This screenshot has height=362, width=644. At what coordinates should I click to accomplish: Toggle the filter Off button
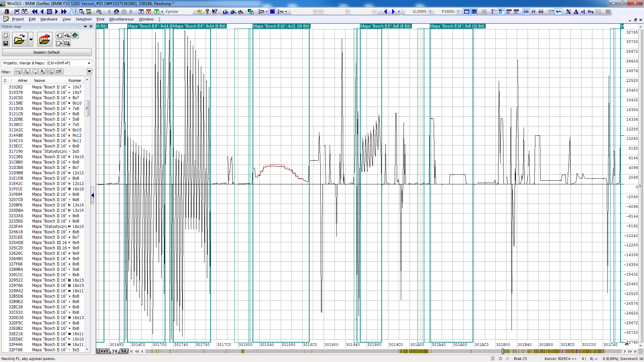[59, 71]
